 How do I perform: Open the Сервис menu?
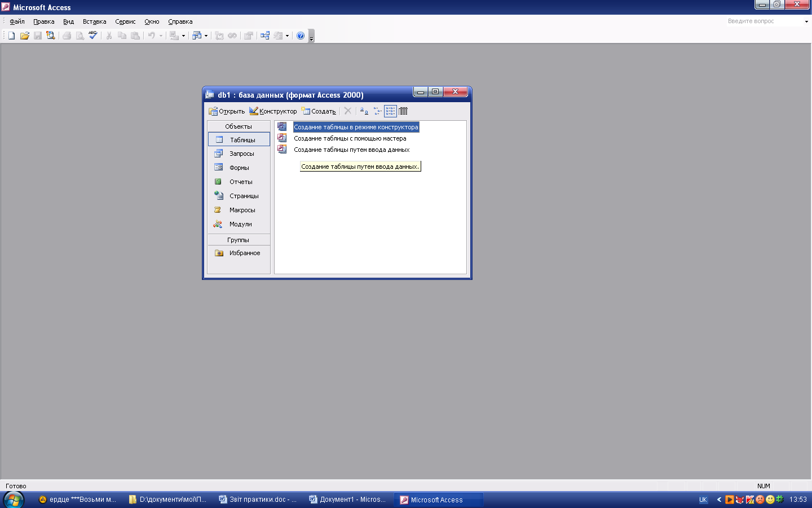pyautogui.click(x=125, y=21)
